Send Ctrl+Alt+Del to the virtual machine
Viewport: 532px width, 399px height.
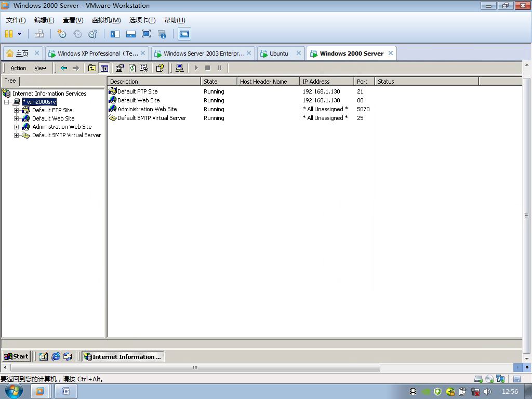click(x=39, y=34)
